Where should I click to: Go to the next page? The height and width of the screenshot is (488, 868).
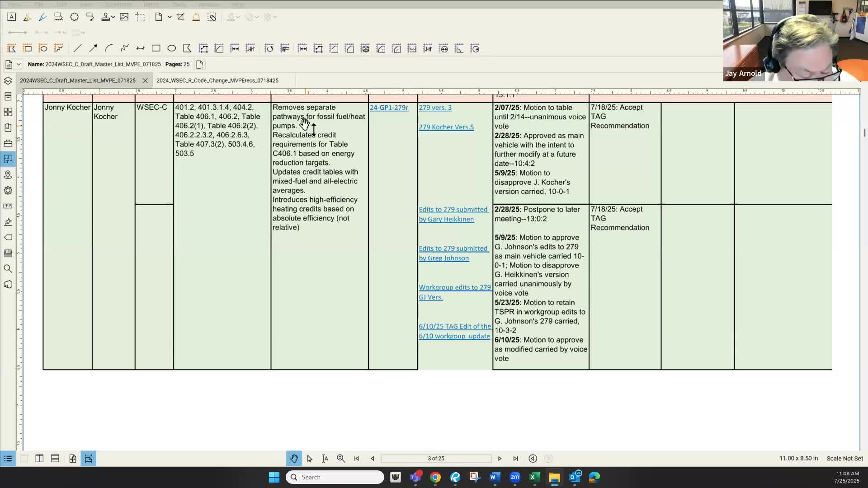point(500,459)
